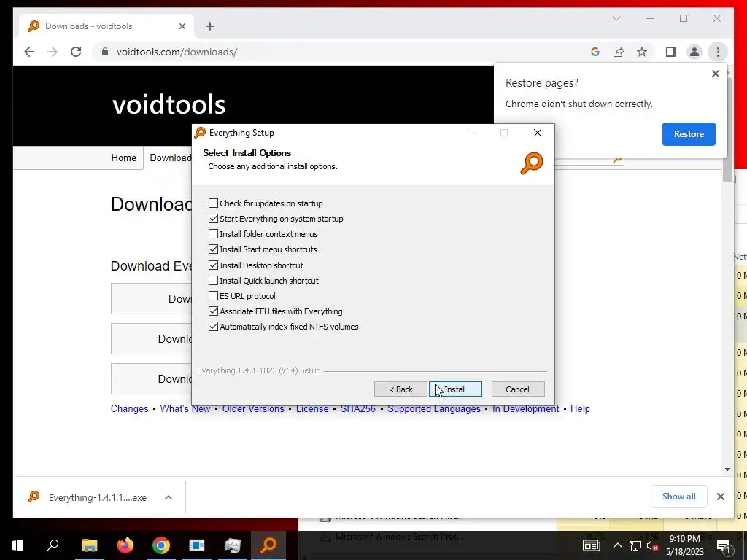The image size is (747, 560).
Task: Expand download item options chevron
Action: 169,497
